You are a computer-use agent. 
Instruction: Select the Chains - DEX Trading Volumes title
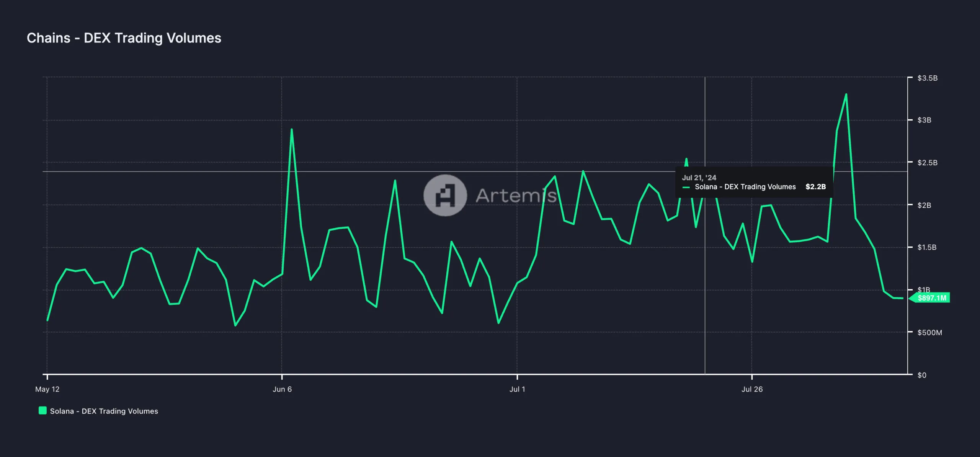[124, 38]
